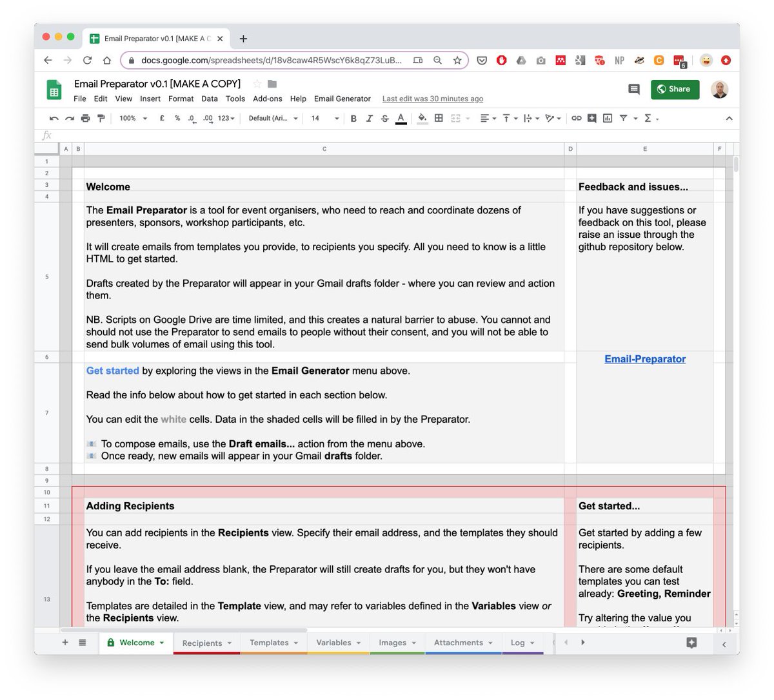This screenshot has height=700, width=774.
Task: Format as currency with pound icon
Action: (x=162, y=119)
